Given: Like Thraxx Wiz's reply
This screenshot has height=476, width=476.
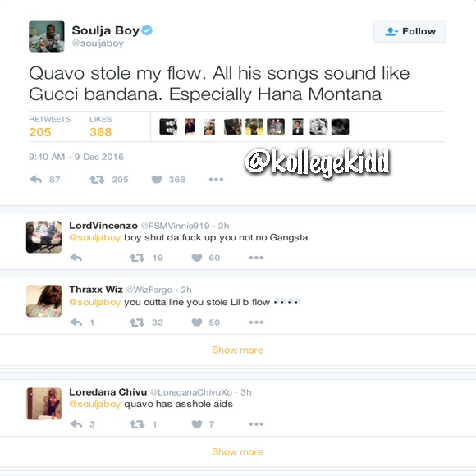Looking at the screenshot, I should [197, 323].
